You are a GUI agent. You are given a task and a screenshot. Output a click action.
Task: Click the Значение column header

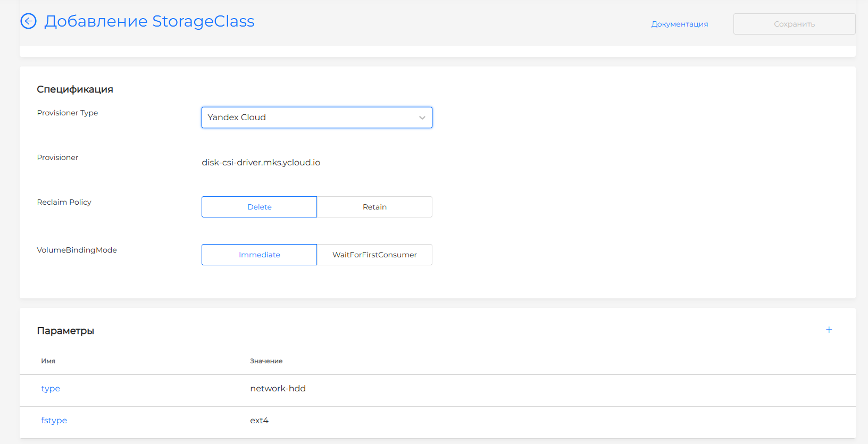pos(266,361)
